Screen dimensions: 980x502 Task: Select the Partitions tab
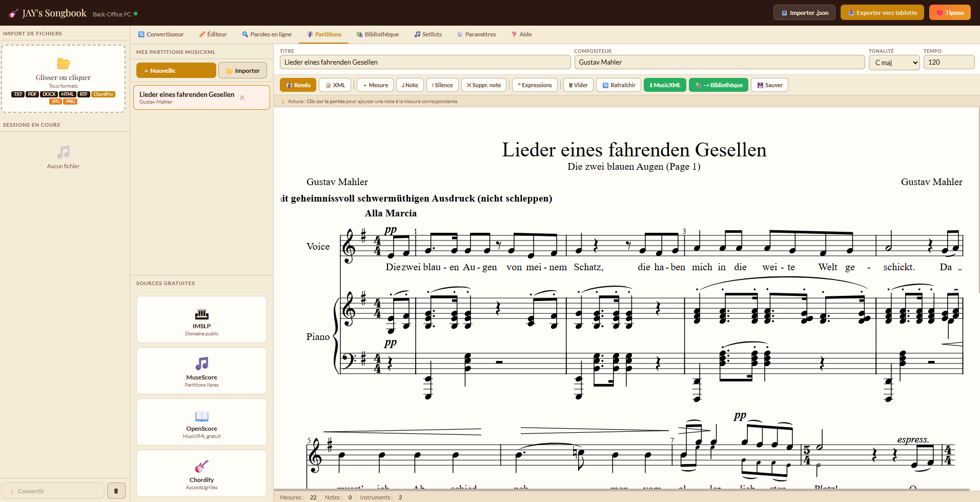click(x=324, y=34)
